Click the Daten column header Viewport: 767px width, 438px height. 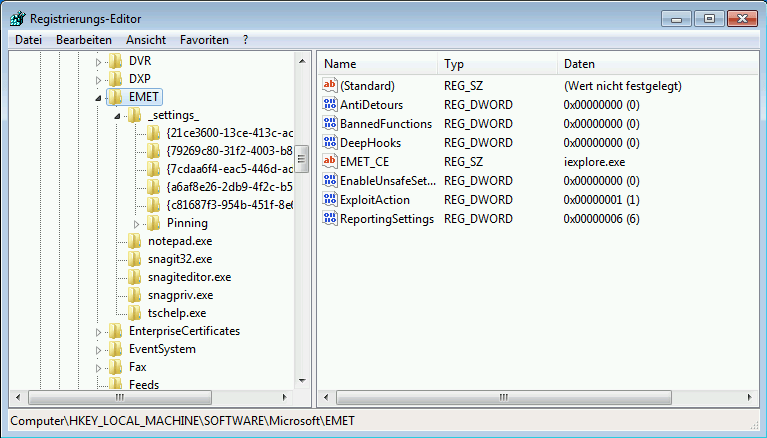(x=580, y=63)
